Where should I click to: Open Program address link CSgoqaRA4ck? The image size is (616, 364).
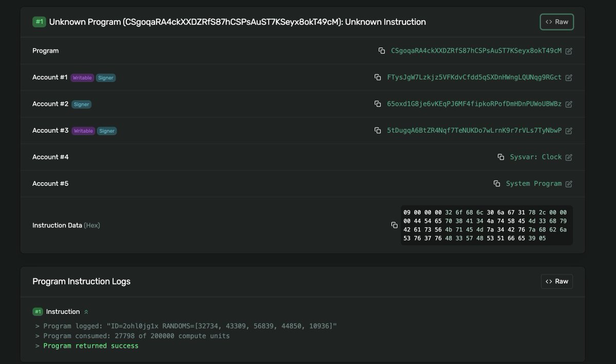(476, 51)
